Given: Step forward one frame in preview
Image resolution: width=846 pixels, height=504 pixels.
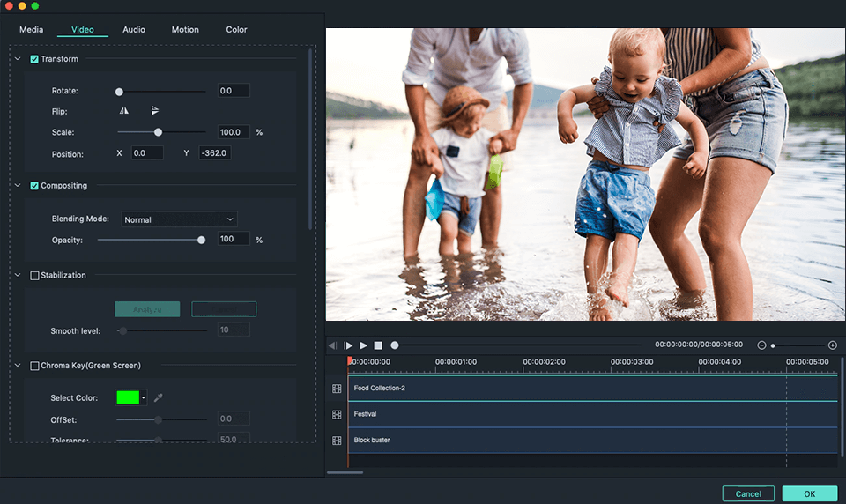Looking at the screenshot, I should (348, 345).
